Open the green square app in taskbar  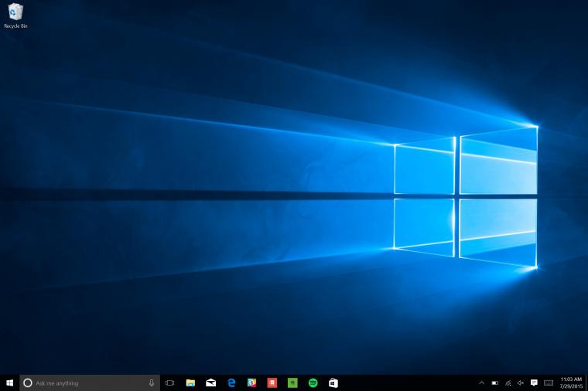point(292,382)
